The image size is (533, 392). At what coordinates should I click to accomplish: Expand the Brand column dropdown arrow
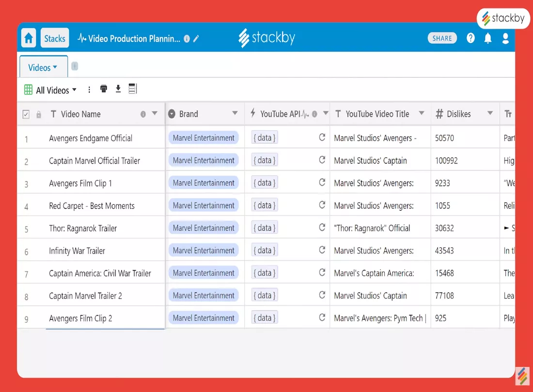click(235, 113)
